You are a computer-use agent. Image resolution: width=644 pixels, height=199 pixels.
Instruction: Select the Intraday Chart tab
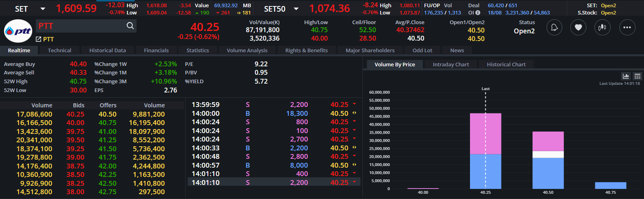tap(451, 64)
